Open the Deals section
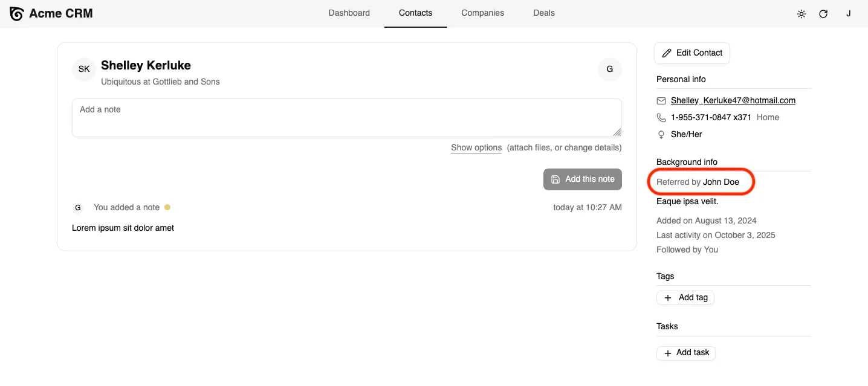Viewport: 868px width, 386px height. coord(543,13)
